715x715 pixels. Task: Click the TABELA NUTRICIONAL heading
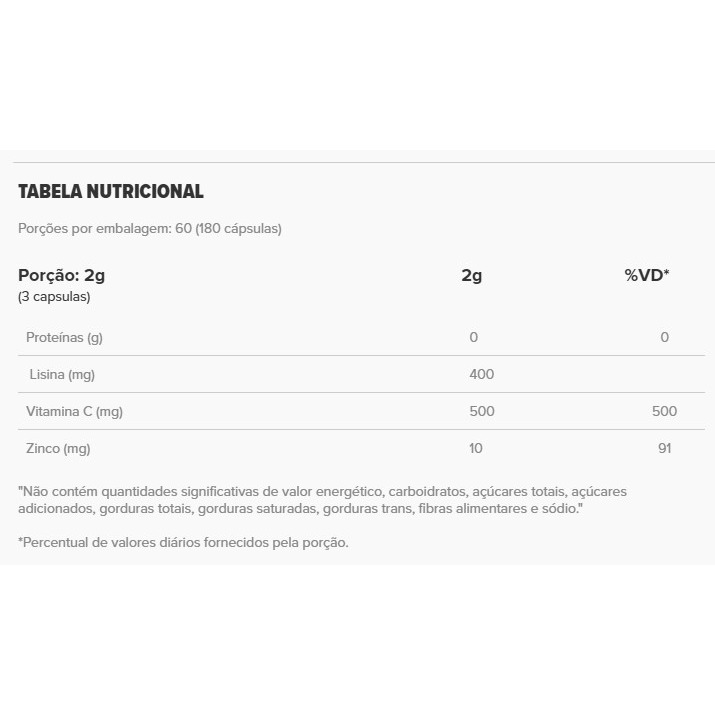click(x=110, y=191)
